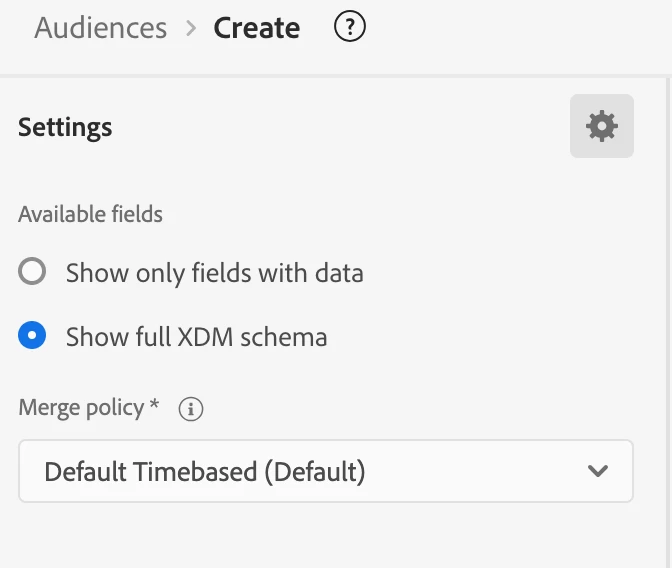The image size is (672, 568).
Task: Click the Settings panel heading
Action: click(65, 127)
